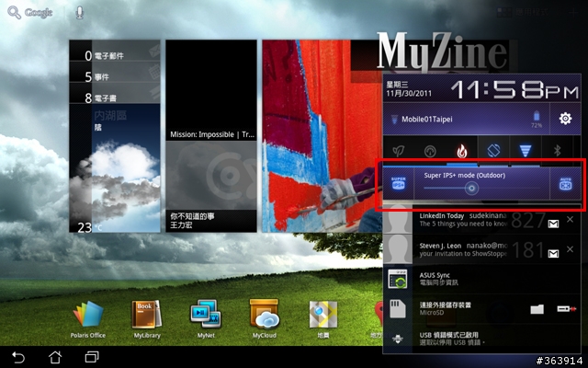Browse MicroSD with the folder icon
Image resolution: width=588 pixels, height=368 pixels.
pos(537,309)
